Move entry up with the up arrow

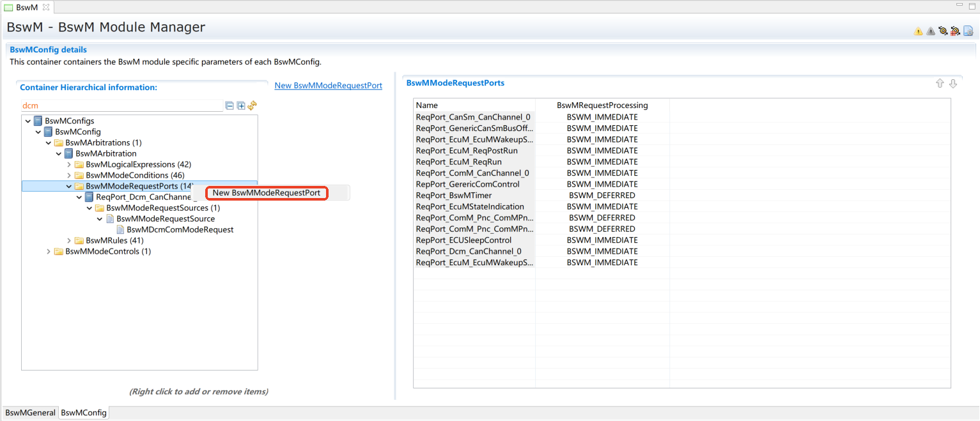coord(940,84)
